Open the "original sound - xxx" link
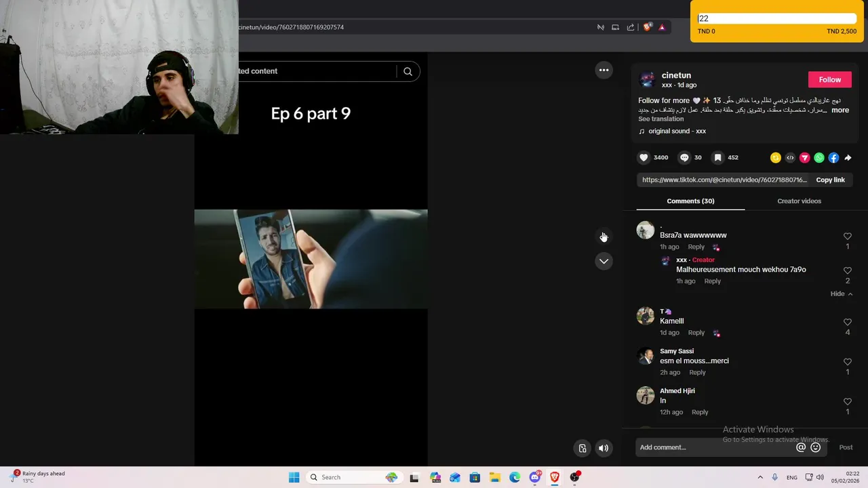Viewport: 868px width, 488px height. pyautogui.click(x=677, y=131)
